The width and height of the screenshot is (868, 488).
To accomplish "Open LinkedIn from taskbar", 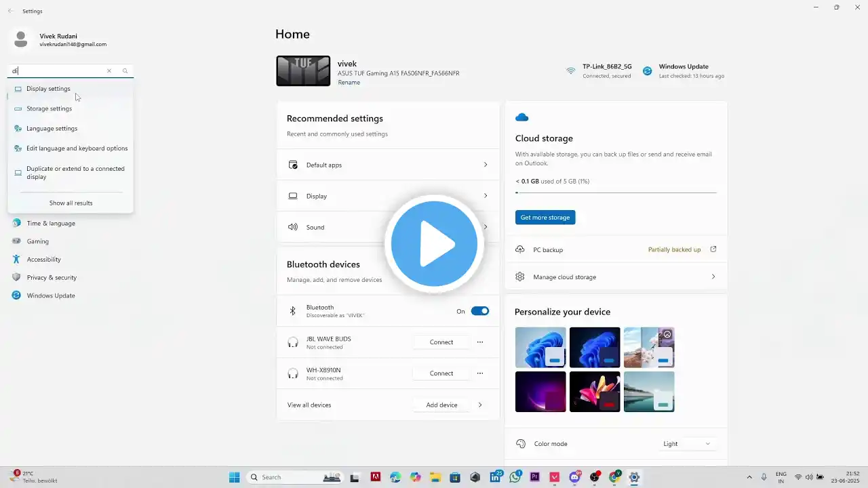I will click(x=495, y=477).
